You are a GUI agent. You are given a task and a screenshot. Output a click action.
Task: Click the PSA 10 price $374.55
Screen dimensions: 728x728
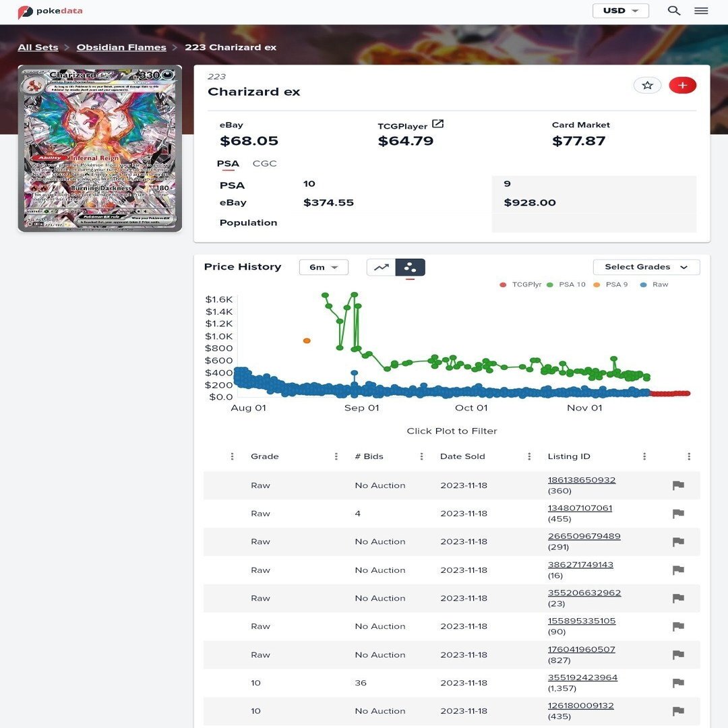(x=328, y=202)
